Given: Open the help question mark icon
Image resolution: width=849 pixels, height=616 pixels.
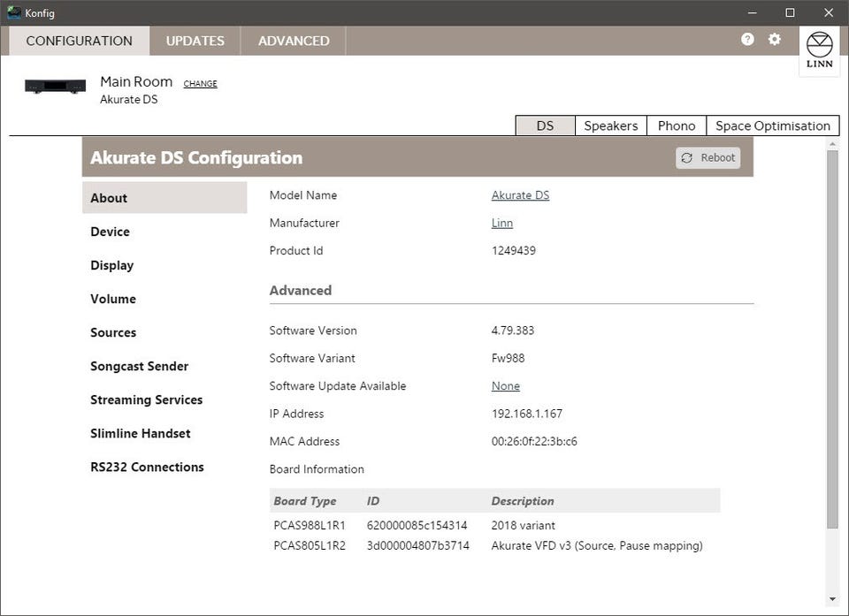Looking at the screenshot, I should pos(747,39).
